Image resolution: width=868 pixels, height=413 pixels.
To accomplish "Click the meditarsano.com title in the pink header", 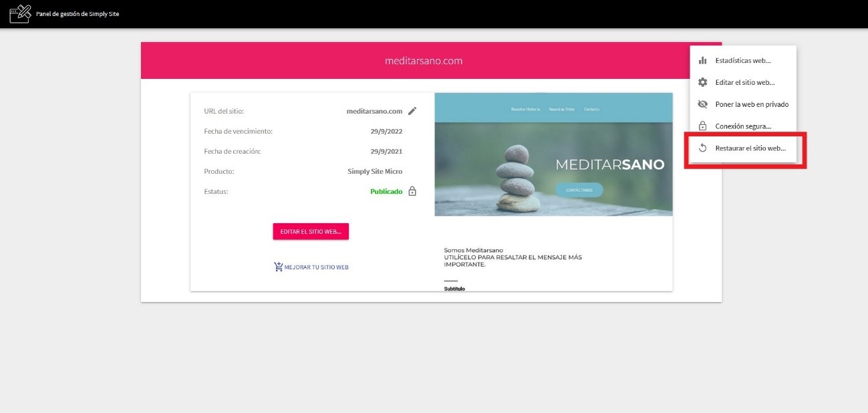I will click(424, 61).
